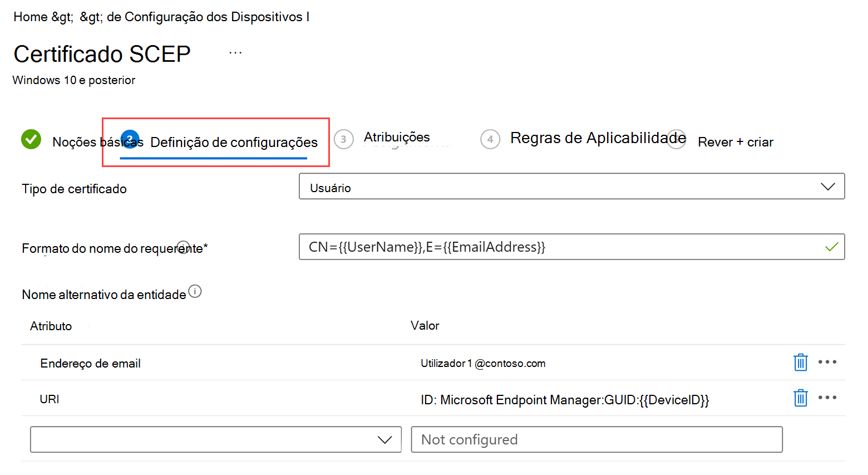Switch to the Atribuições step
The width and height of the screenshot is (868, 475).
pyautogui.click(x=397, y=137)
